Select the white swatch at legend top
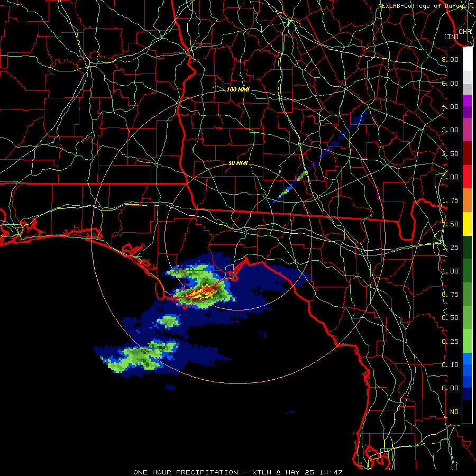This screenshot has width=476, height=476. pyautogui.click(x=467, y=59)
